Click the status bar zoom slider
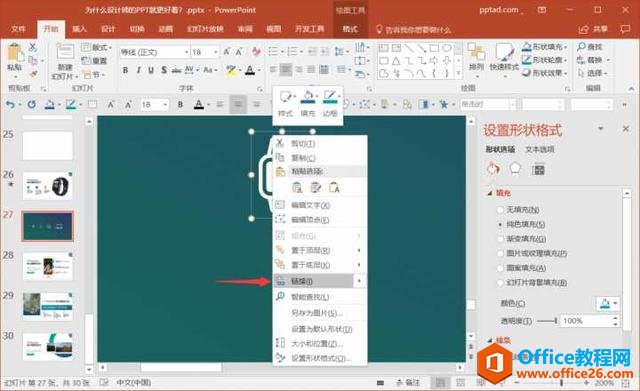Screen dimensions: 640x391 [551, 383]
